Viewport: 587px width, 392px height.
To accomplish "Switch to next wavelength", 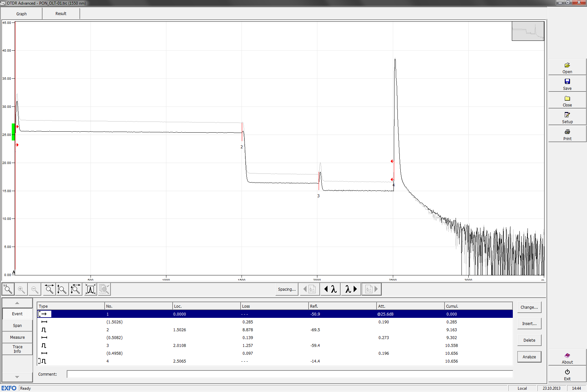I will click(x=351, y=289).
